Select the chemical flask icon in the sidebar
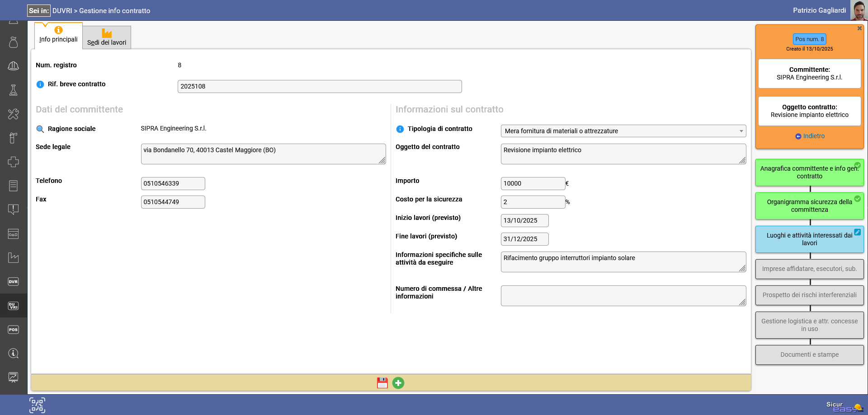 (x=13, y=89)
